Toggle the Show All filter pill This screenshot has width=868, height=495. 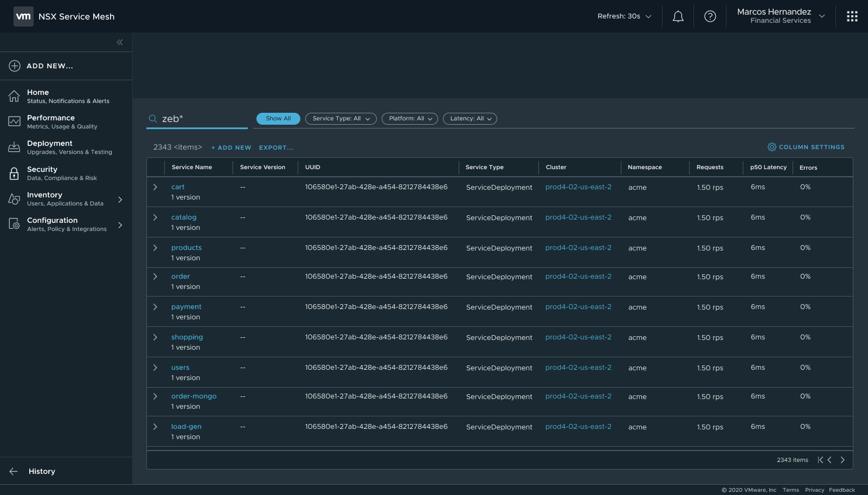coord(278,119)
